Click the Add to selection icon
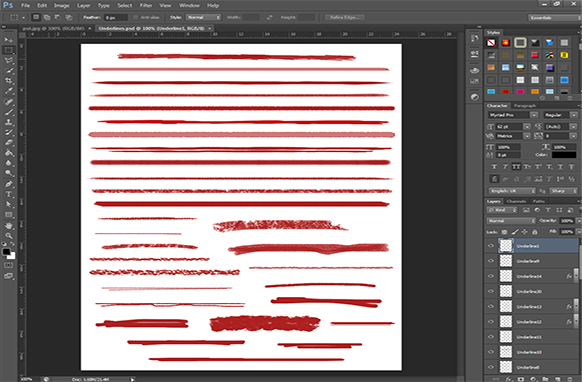Screen dimensions: 582x382 [x=47, y=17]
